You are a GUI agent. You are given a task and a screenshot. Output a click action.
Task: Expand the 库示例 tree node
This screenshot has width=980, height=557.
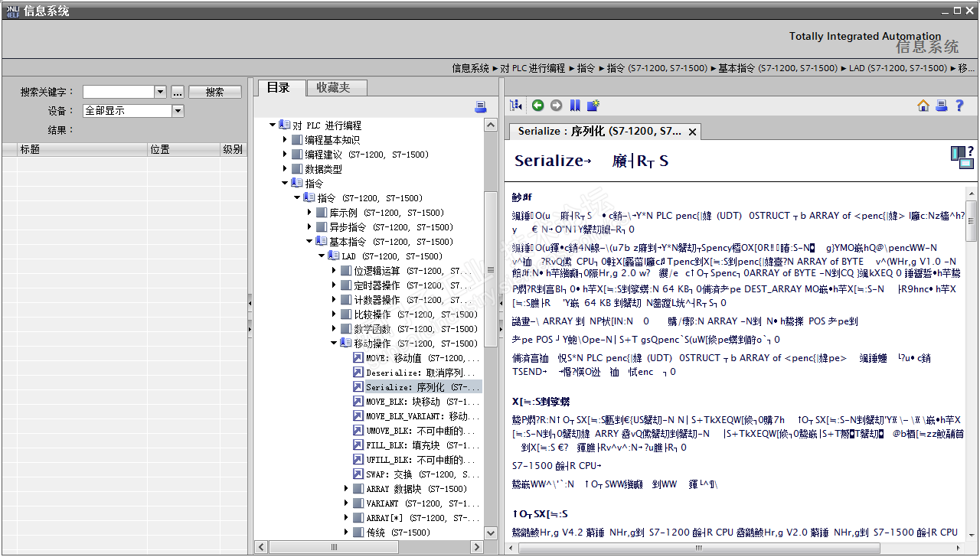click(x=309, y=213)
